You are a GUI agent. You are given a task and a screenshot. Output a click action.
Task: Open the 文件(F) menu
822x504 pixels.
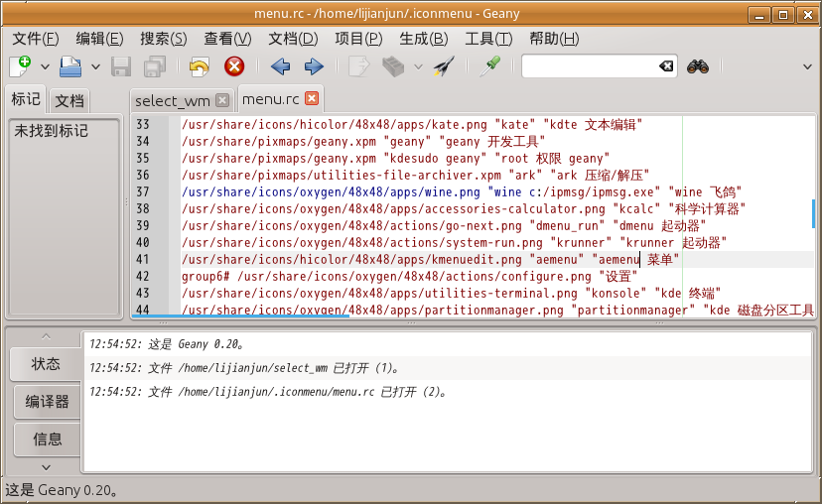(35, 39)
